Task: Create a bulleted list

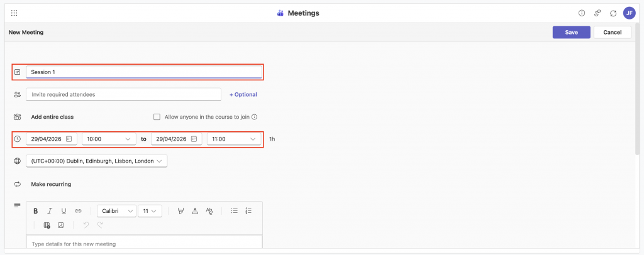Action: pos(234,211)
